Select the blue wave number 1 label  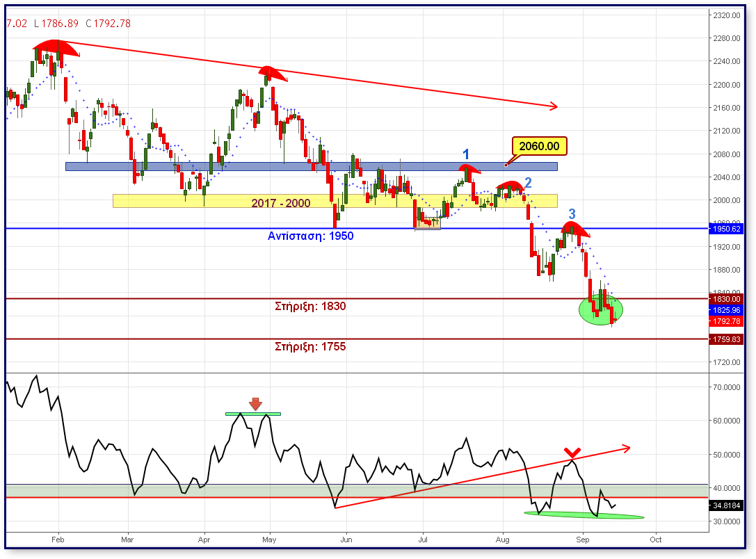point(466,154)
